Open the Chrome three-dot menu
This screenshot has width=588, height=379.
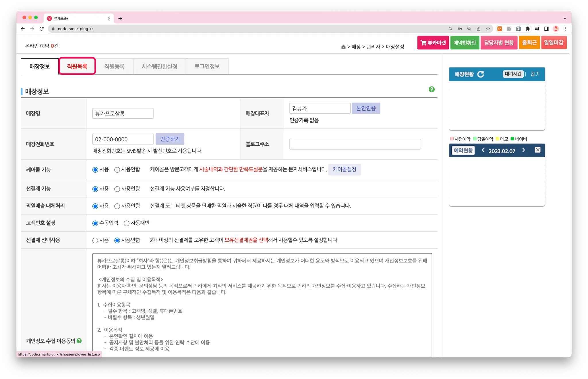pyautogui.click(x=565, y=29)
